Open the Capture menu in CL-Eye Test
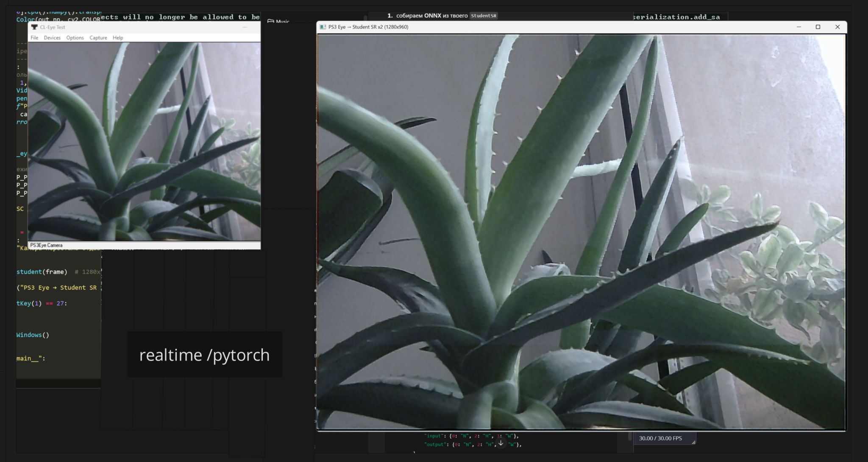This screenshot has width=868, height=462. pos(98,38)
